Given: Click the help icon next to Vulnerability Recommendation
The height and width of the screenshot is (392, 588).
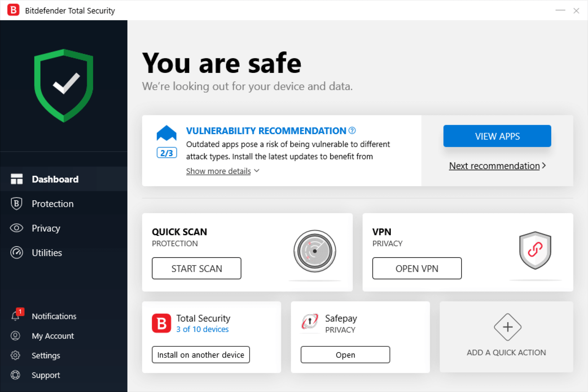Looking at the screenshot, I should (x=352, y=131).
